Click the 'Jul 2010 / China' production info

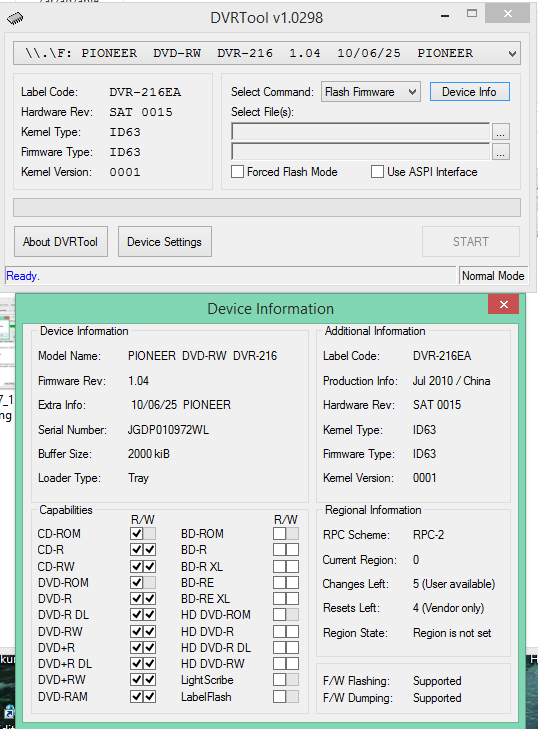[x=452, y=381]
